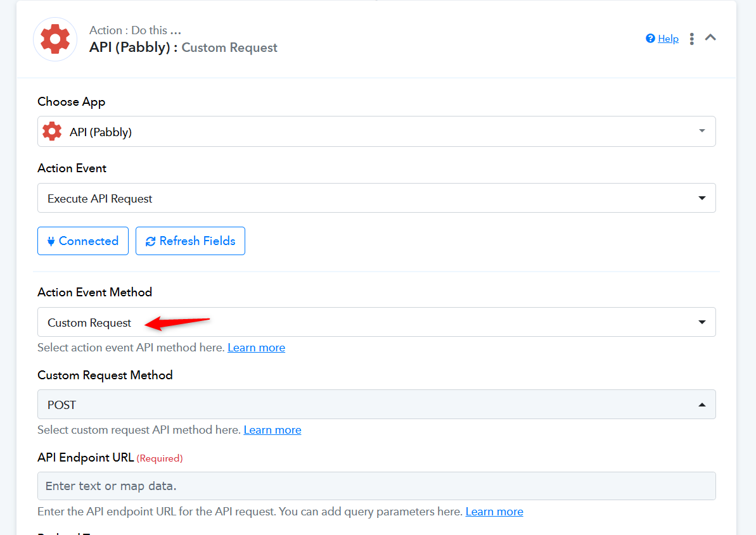Open Learn more link under API Endpoint URL
This screenshot has width=756, height=535.
[494, 512]
